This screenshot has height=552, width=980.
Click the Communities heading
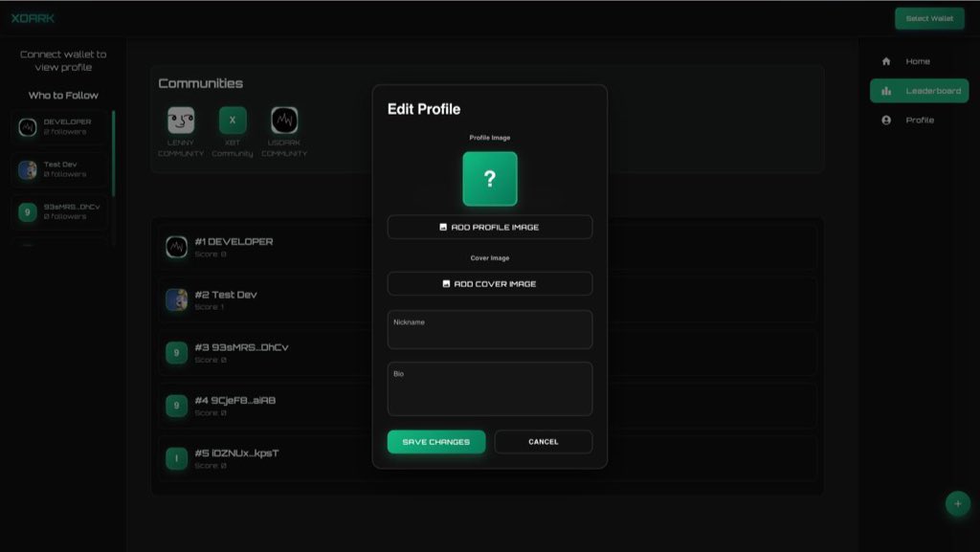[x=201, y=83]
